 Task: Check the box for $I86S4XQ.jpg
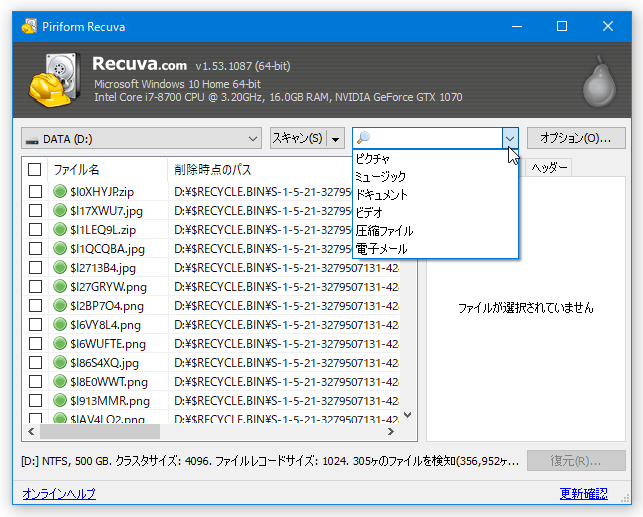[x=35, y=362]
